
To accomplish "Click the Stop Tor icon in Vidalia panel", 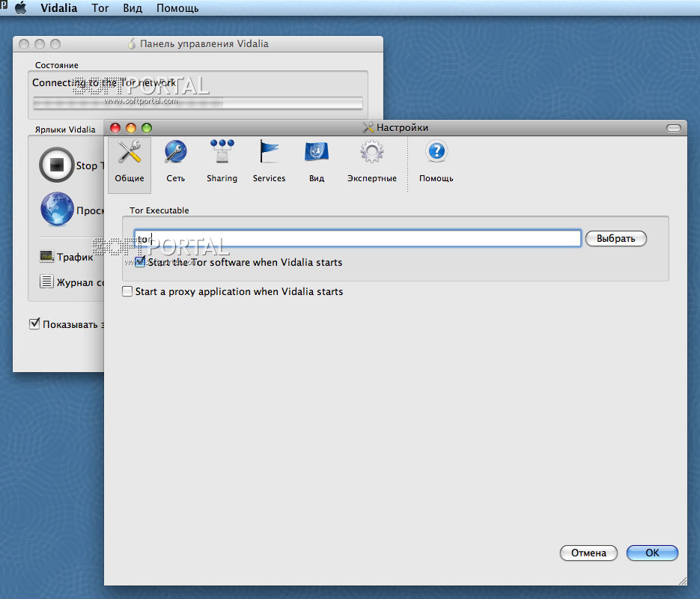I will tap(56, 165).
